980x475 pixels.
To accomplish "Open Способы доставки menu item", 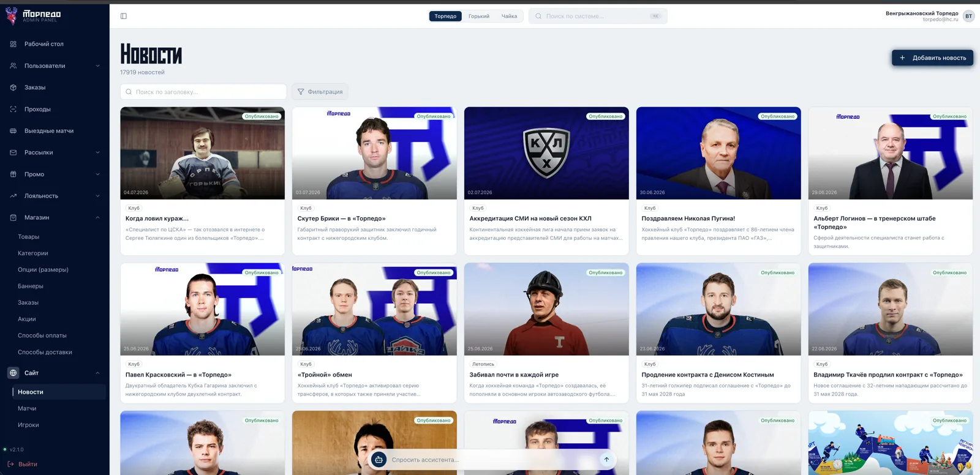I will coord(45,352).
